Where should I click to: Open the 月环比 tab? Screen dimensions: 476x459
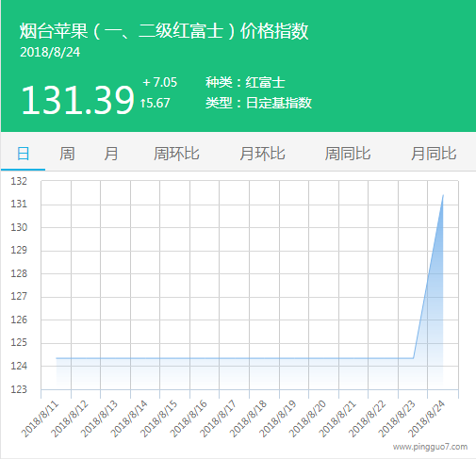pyautogui.click(x=262, y=154)
